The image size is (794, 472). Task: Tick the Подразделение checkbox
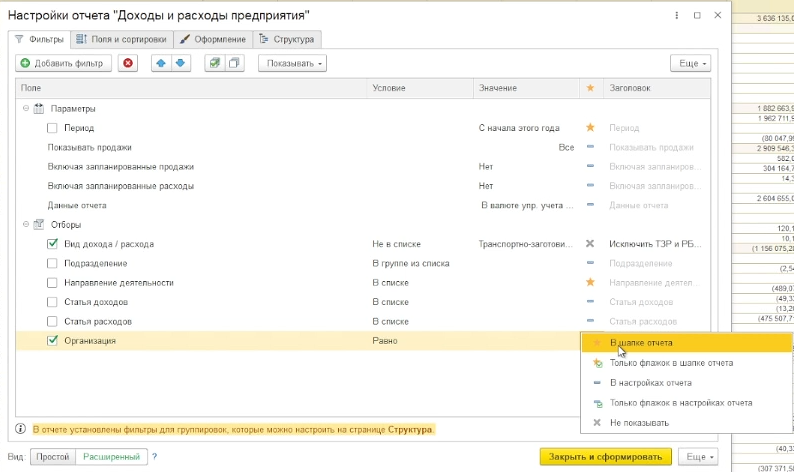coord(52,263)
